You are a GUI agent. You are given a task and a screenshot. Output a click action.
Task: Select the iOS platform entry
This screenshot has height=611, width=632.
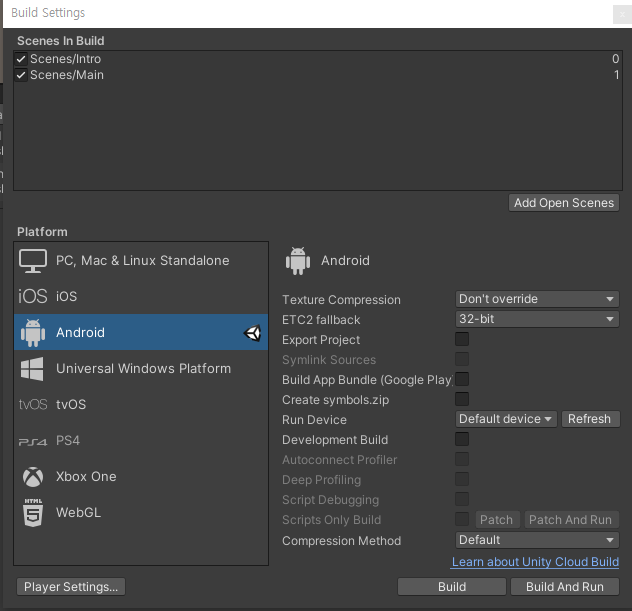click(x=141, y=296)
